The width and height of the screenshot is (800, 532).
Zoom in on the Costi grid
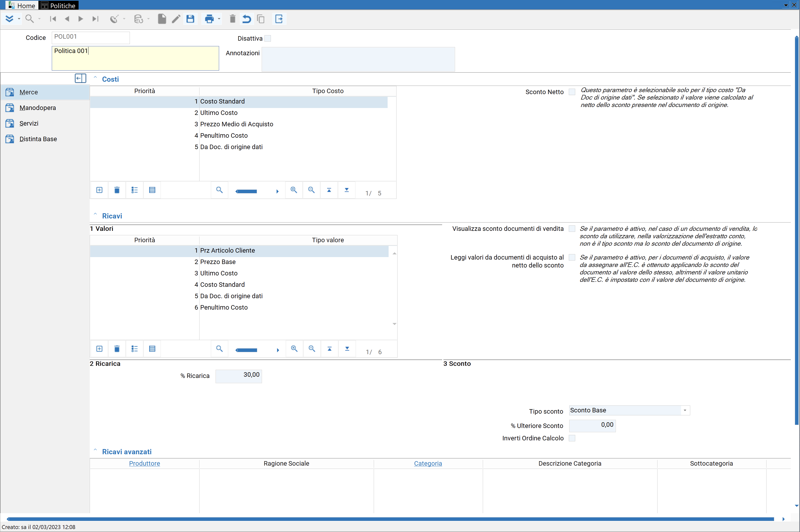click(294, 190)
